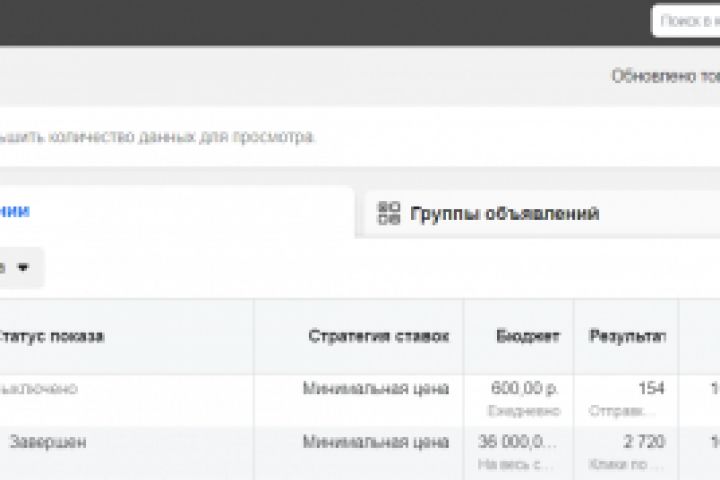Click the Завершен status in the second row
The width and height of the screenshot is (720, 480).
tap(48, 442)
